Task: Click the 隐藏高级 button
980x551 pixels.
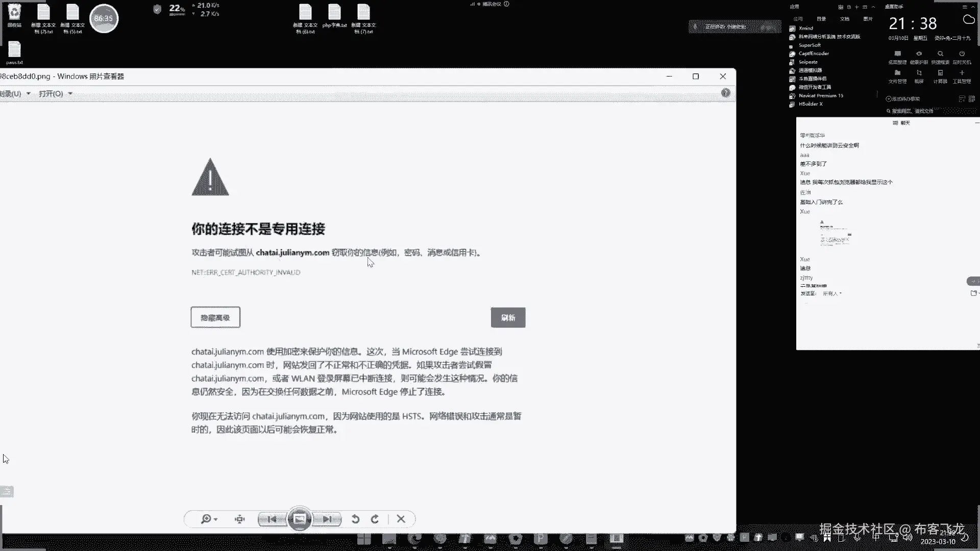Action: (x=215, y=317)
